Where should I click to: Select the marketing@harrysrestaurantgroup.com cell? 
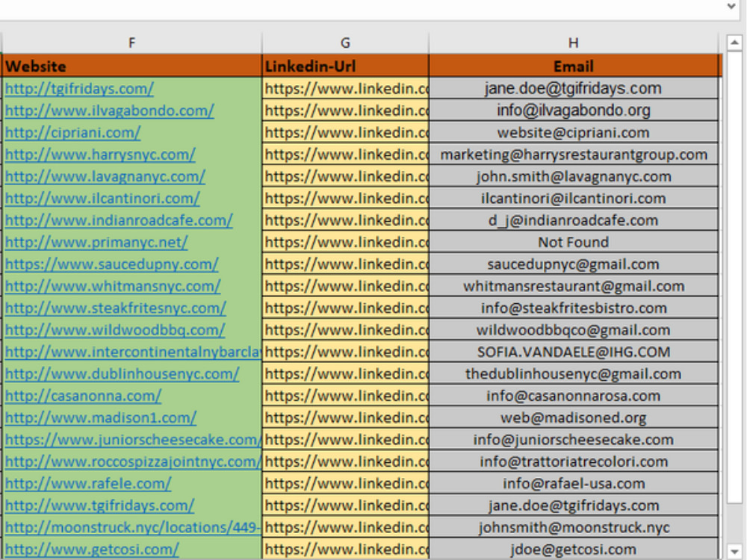[x=574, y=155]
